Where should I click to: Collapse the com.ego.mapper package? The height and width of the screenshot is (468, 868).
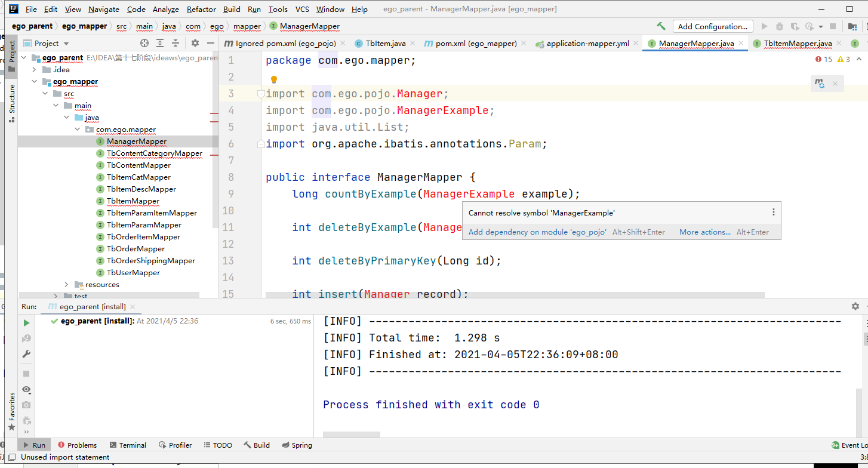pos(77,130)
